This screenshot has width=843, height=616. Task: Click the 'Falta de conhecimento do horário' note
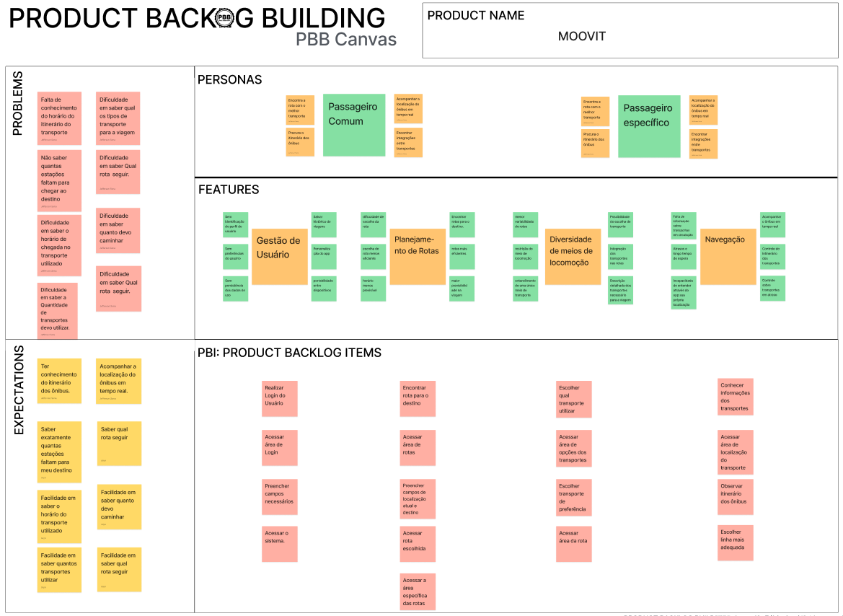click(x=59, y=118)
